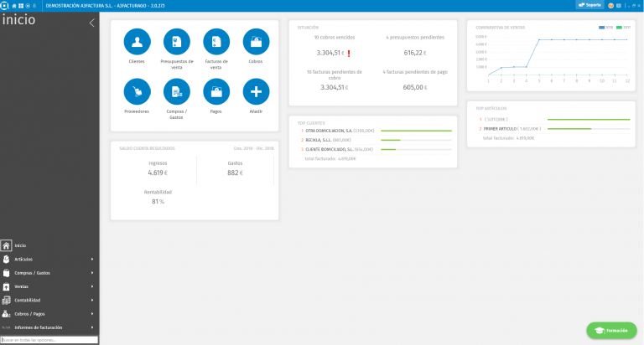Open the Clientes shortcut icon
Viewport: 644px width, 345px height.
click(137, 42)
